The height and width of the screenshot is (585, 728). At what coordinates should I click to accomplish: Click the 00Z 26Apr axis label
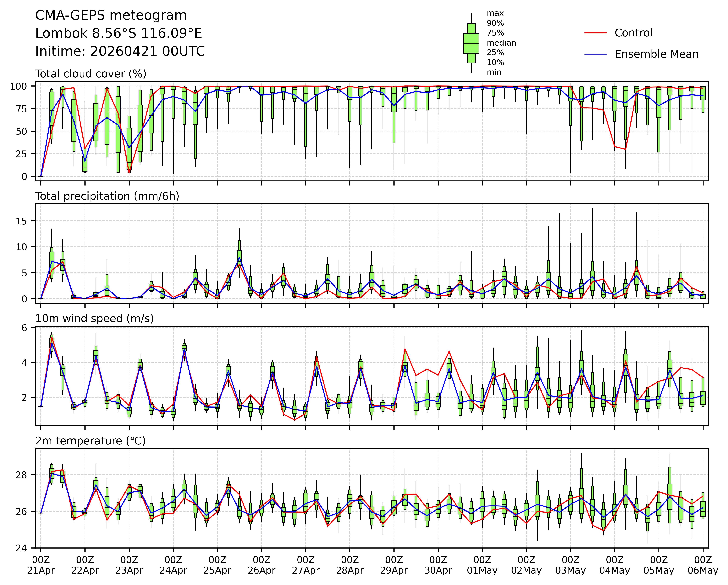261,565
